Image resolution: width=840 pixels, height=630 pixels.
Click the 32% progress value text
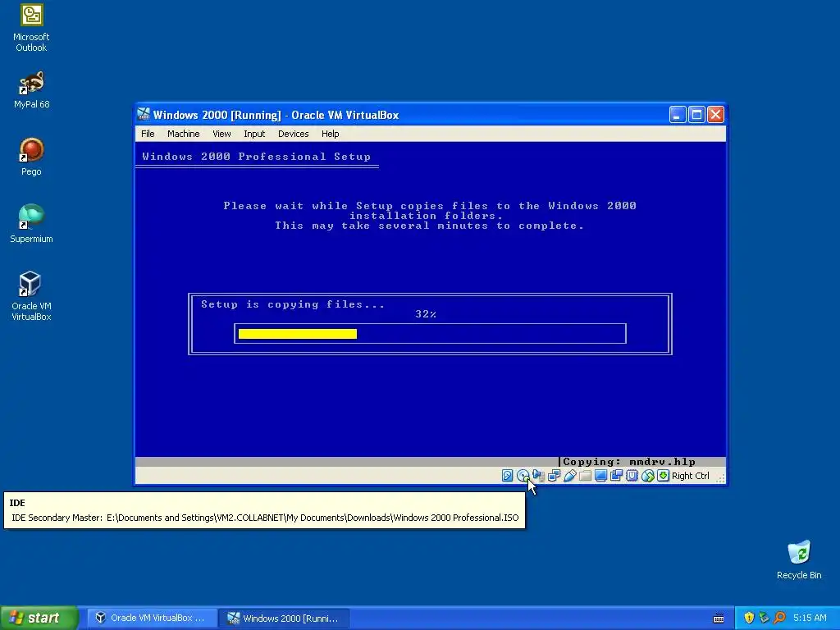(426, 314)
